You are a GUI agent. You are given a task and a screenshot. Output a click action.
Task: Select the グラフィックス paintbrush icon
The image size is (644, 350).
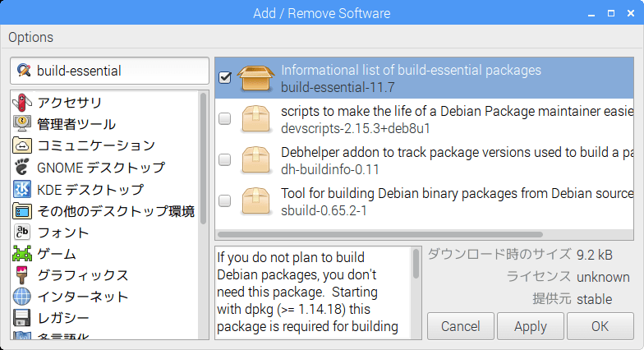point(22,275)
